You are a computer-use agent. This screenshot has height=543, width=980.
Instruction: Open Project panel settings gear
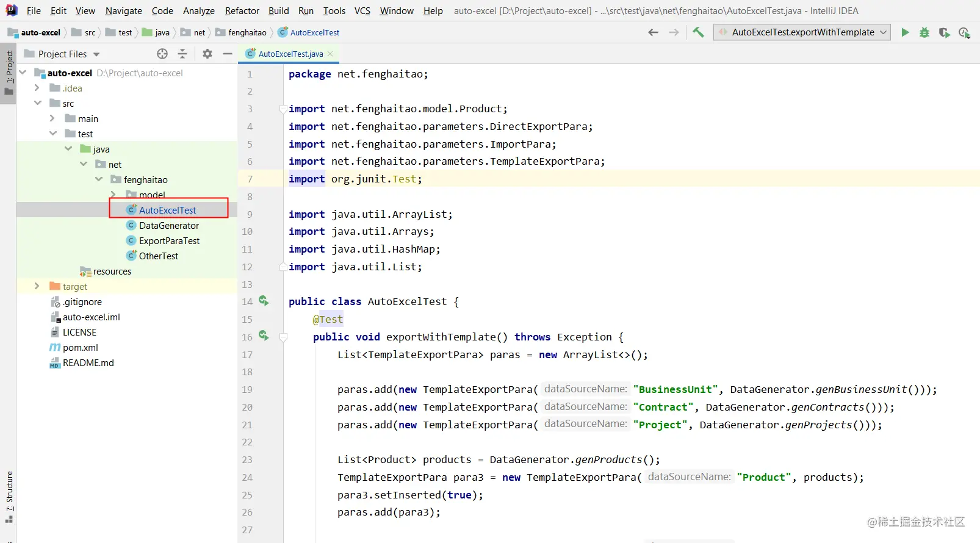click(207, 54)
